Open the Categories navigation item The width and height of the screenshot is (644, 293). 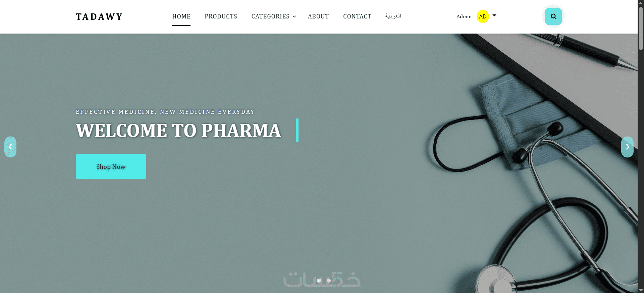pos(270,16)
